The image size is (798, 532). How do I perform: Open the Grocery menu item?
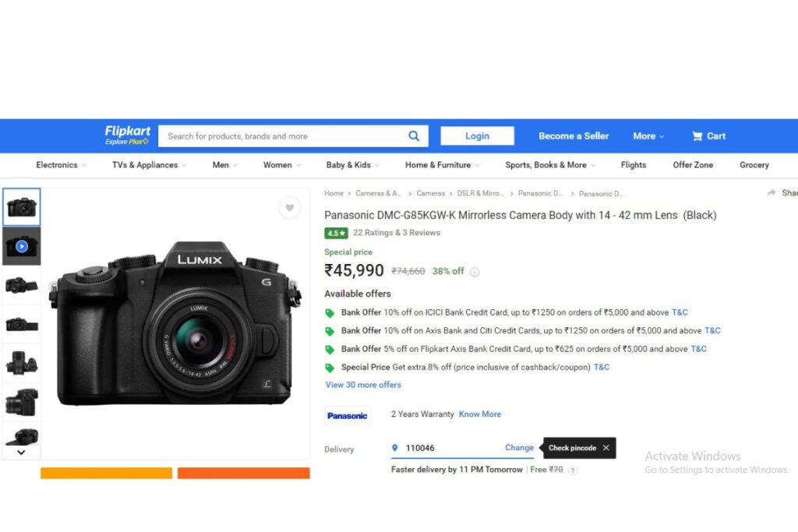pyautogui.click(x=754, y=165)
